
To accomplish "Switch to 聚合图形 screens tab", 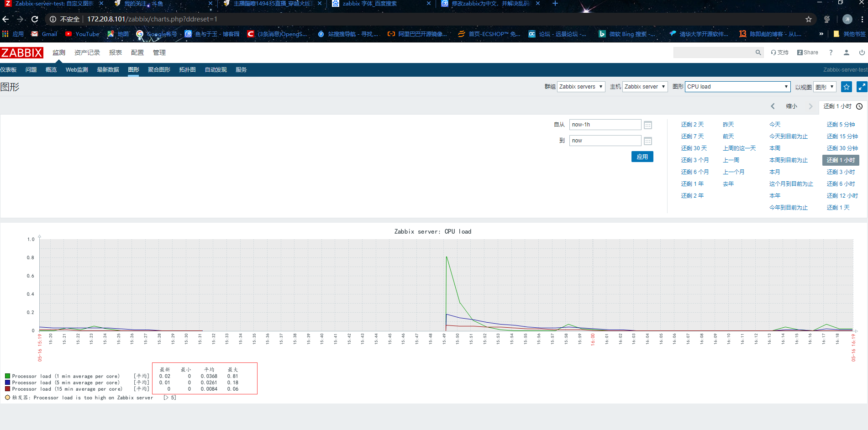I will coord(159,70).
